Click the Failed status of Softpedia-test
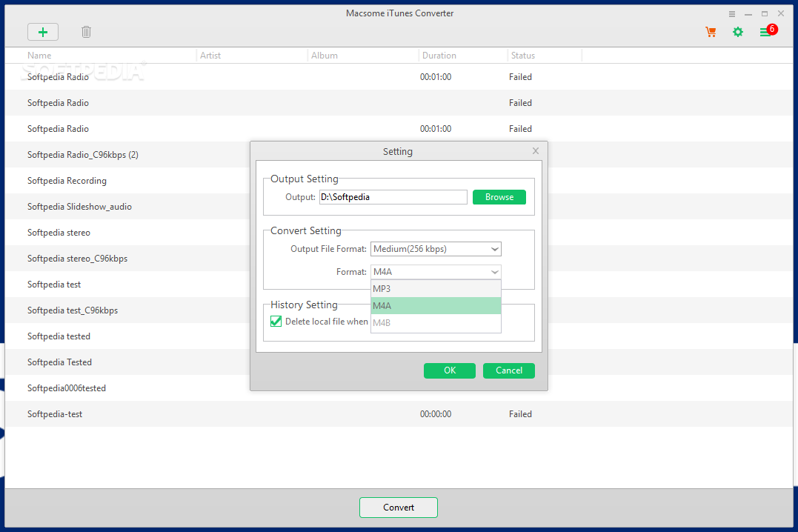 pos(520,414)
